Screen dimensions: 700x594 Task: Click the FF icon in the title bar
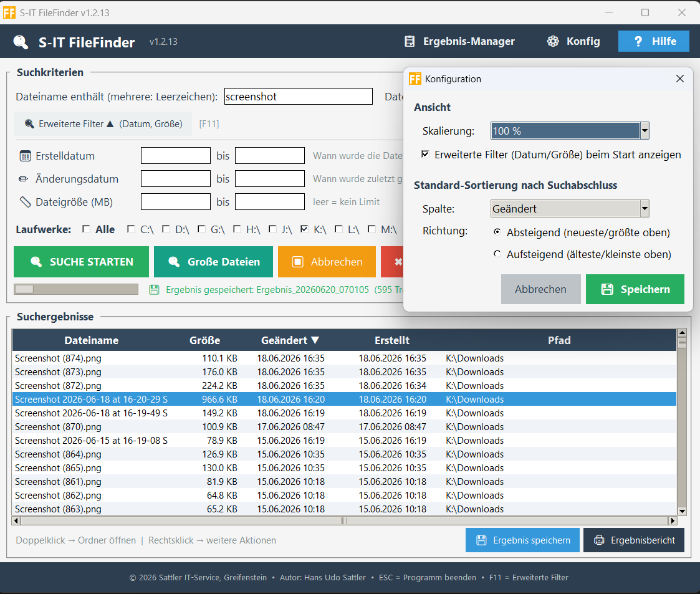[x=9, y=12]
